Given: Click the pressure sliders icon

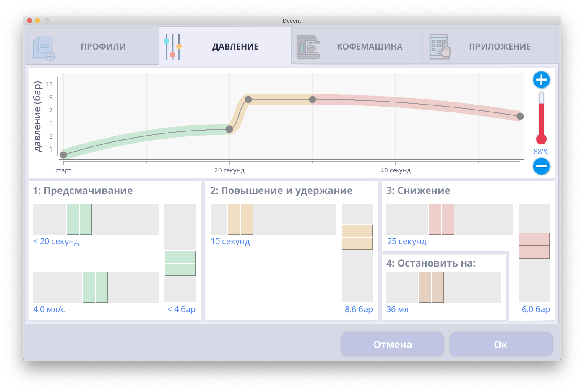Looking at the screenshot, I should pos(172,47).
